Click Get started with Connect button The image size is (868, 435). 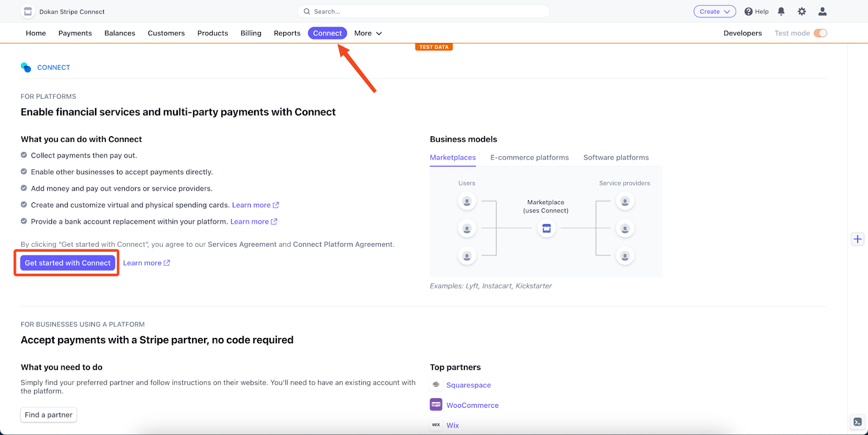[x=68, y=263]
